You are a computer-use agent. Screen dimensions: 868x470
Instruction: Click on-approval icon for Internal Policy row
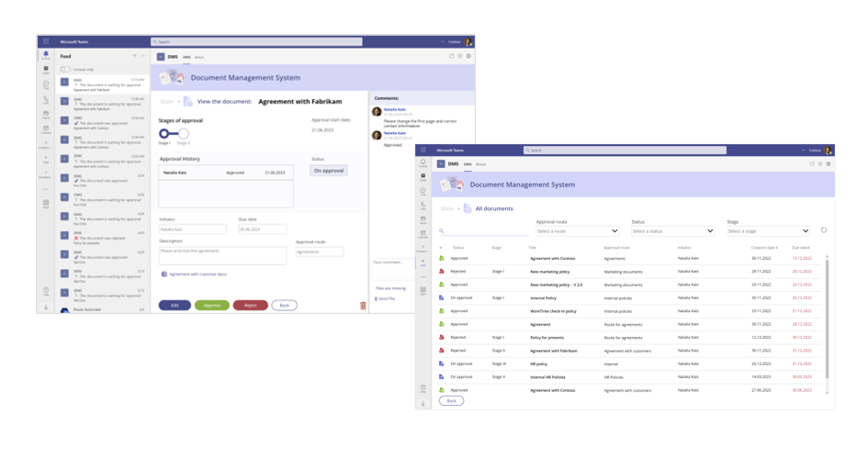(x=441, y=297)
